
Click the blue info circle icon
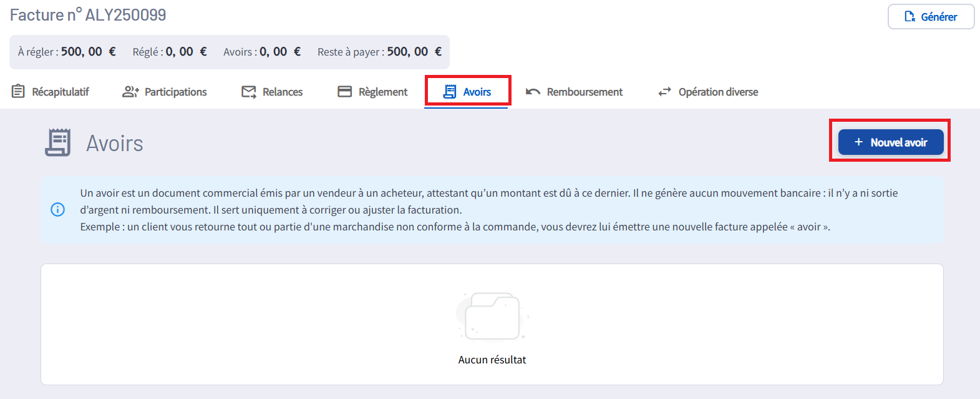pyautogui.click(x=57, y=210)
